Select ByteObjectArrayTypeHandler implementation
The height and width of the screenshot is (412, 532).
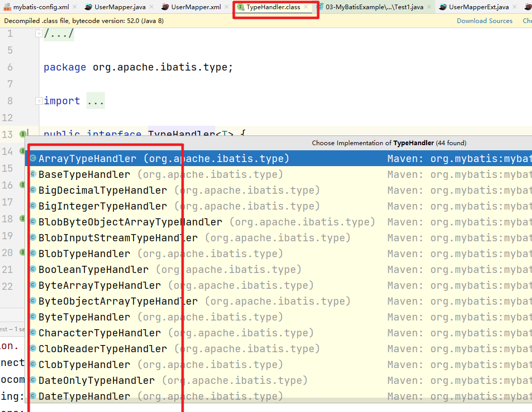click(x=279, y=301)
